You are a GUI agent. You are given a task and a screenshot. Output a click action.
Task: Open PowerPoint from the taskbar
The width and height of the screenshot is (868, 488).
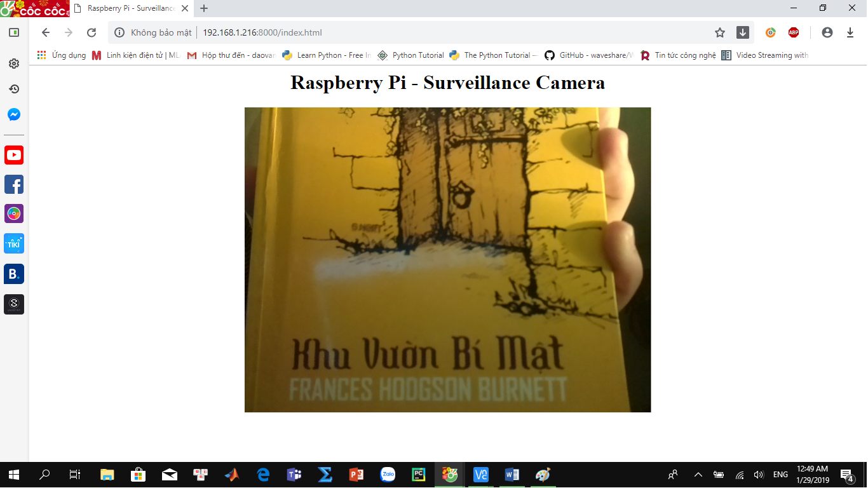[x=356, y=475]
